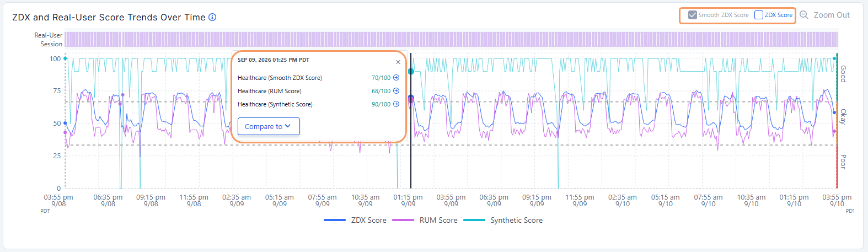Toggle ZDX Score legend line swatch
Viewport: 868px width, 252px height.
335,220
